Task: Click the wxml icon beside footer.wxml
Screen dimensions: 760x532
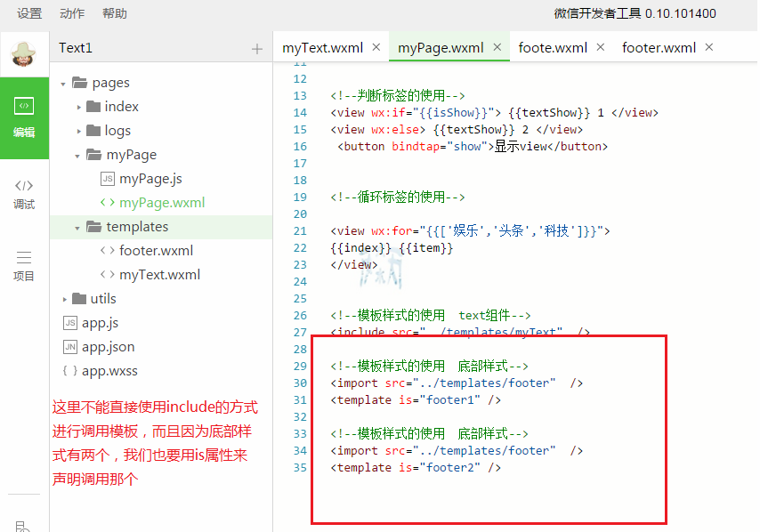Action: pos(108,251)
